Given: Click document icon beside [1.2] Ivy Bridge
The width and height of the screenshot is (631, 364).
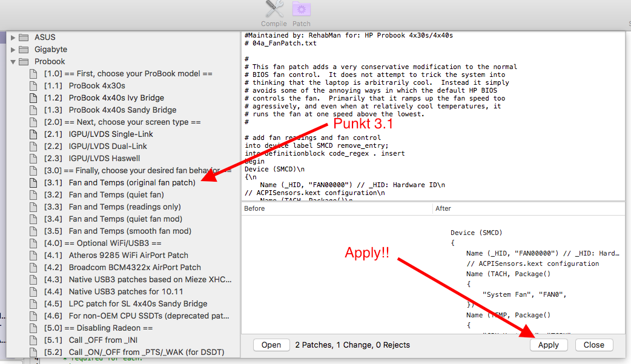Looking at the screenshot, I should [x=33, y=98].
